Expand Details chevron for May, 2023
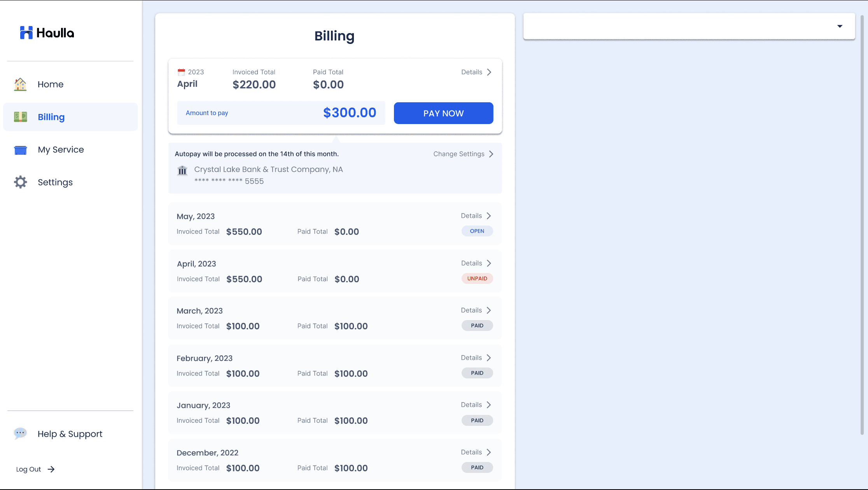 [489, 216]
